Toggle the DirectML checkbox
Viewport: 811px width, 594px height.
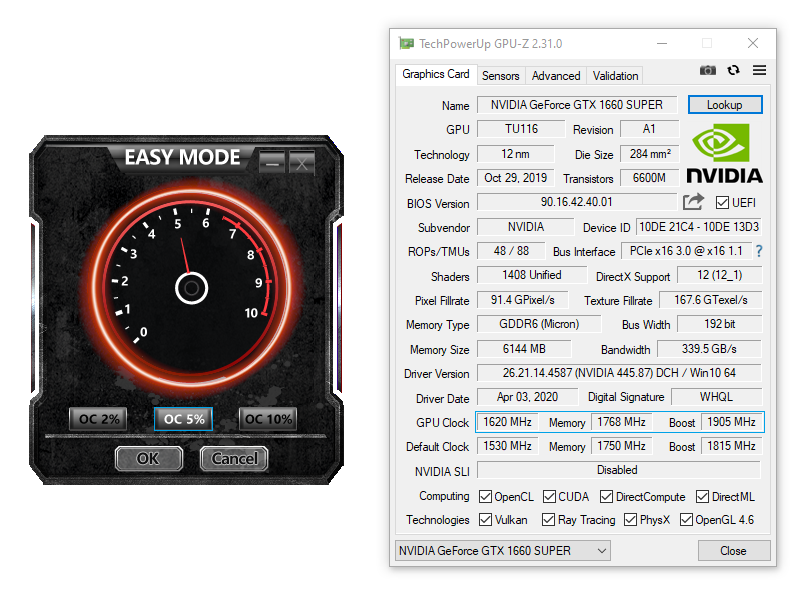click(x=702, y=497)
